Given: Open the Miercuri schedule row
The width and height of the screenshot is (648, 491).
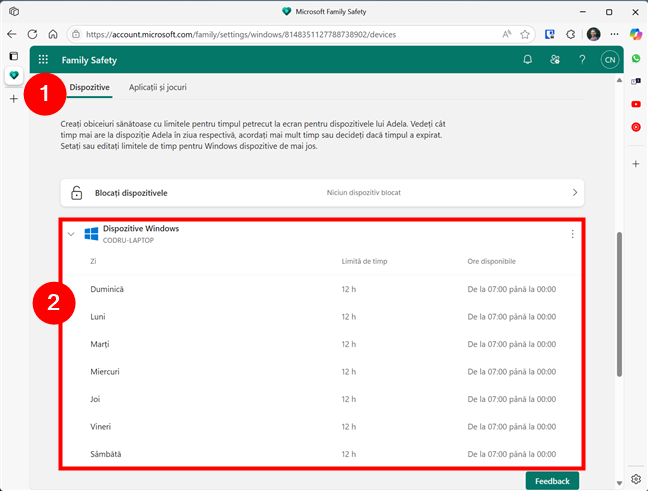Looking at the screenshot, I should tap(322, 372).
